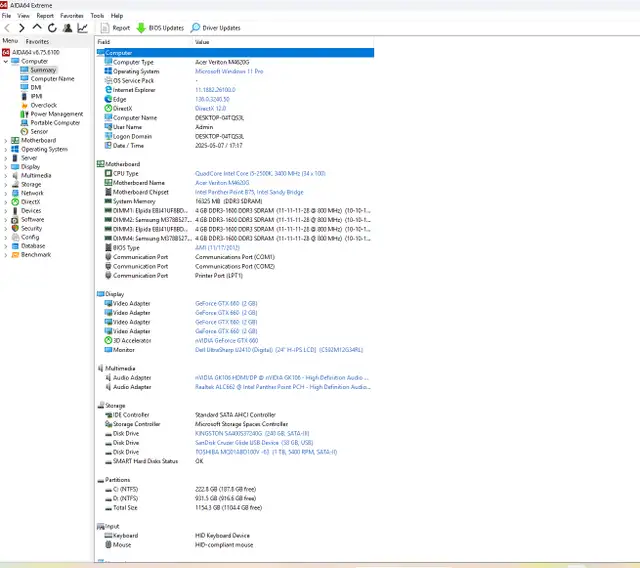The width and height of the screenshot is (640, 568).
Task: Select the Devices tree icon
Action: [x=15, y=211]
